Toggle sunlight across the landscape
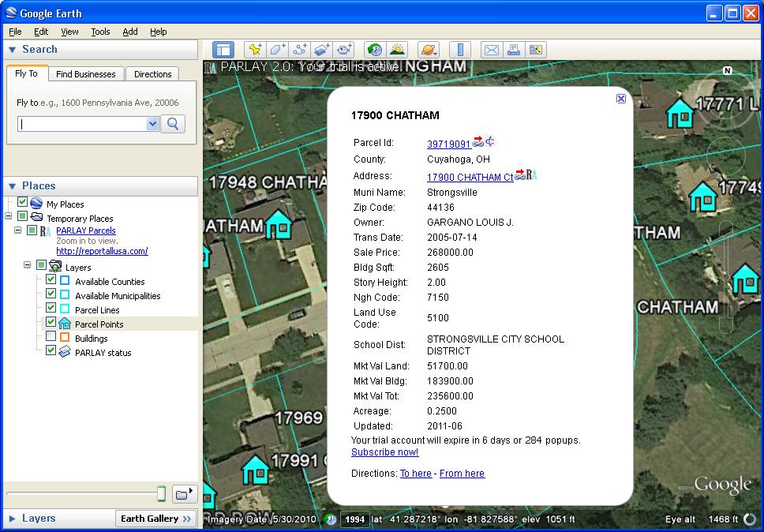 pos(397,50)
